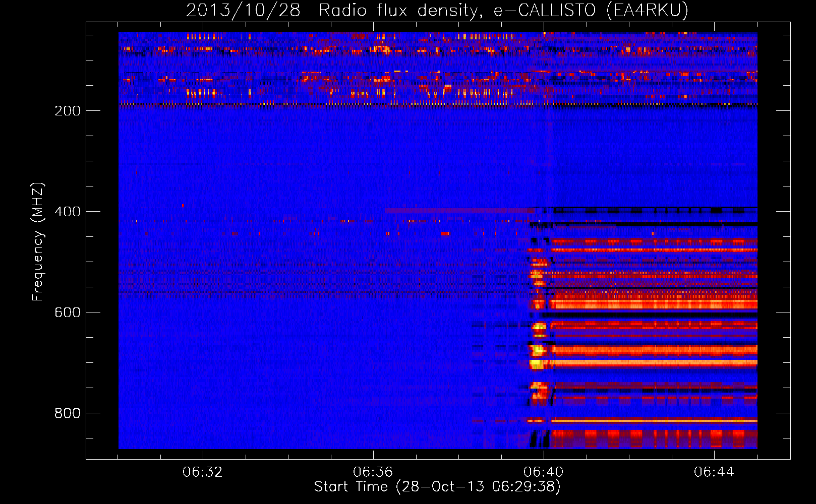This screenshot has width=816, height=504.
Task: Click the Start Time axis caption
Action: [437, 487]
